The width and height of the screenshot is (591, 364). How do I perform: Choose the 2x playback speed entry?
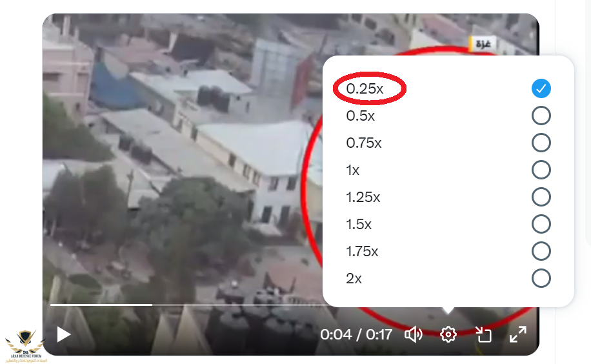448,278
